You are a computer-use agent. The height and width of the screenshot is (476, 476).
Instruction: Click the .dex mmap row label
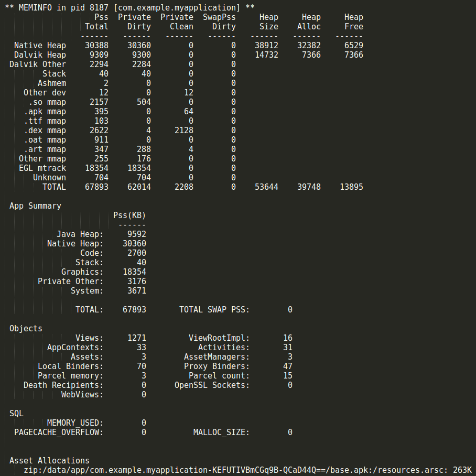point(45,130)
